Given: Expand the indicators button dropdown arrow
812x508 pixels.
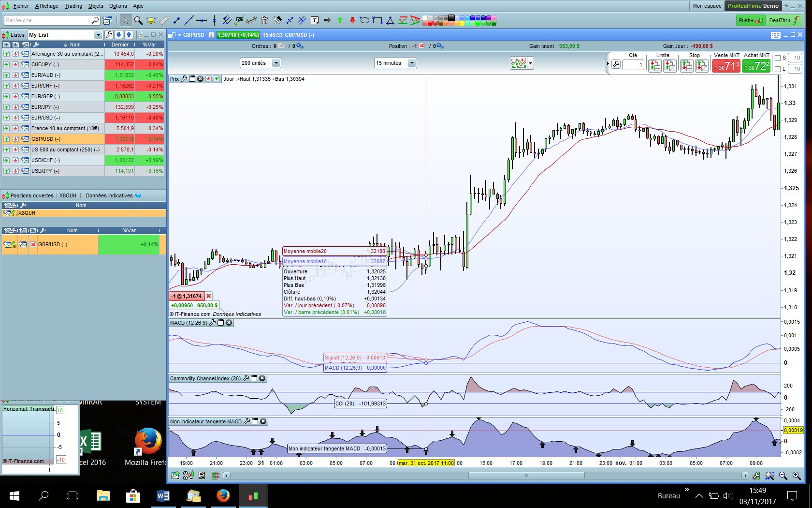Looking at the screenshot, I should tap(531, 63).
